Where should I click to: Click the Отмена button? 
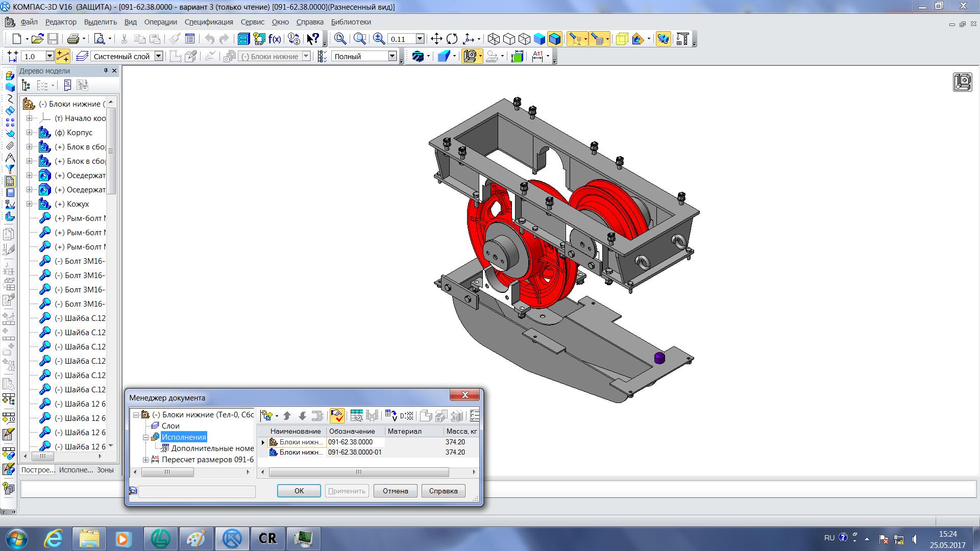coord(395,491)
